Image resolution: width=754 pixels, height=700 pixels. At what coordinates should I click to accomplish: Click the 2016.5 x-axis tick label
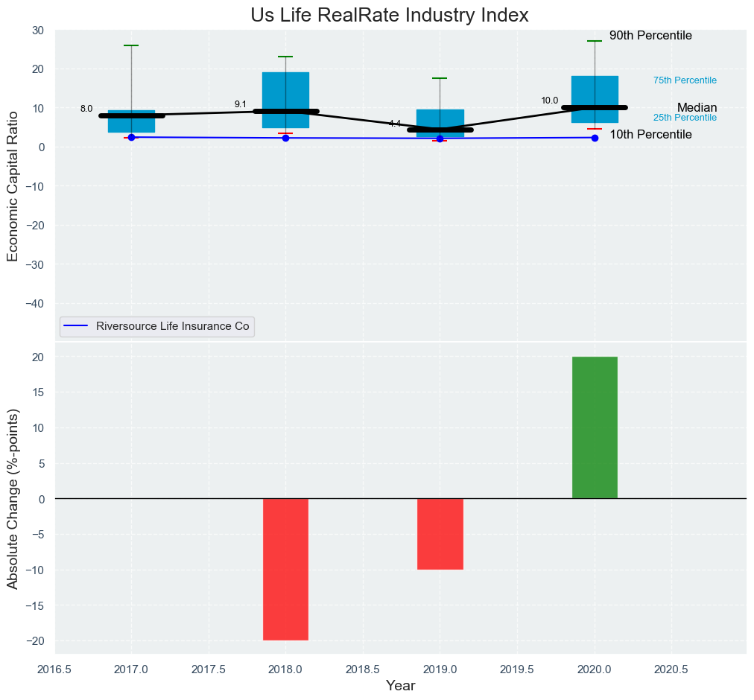(x=54, y=669)
